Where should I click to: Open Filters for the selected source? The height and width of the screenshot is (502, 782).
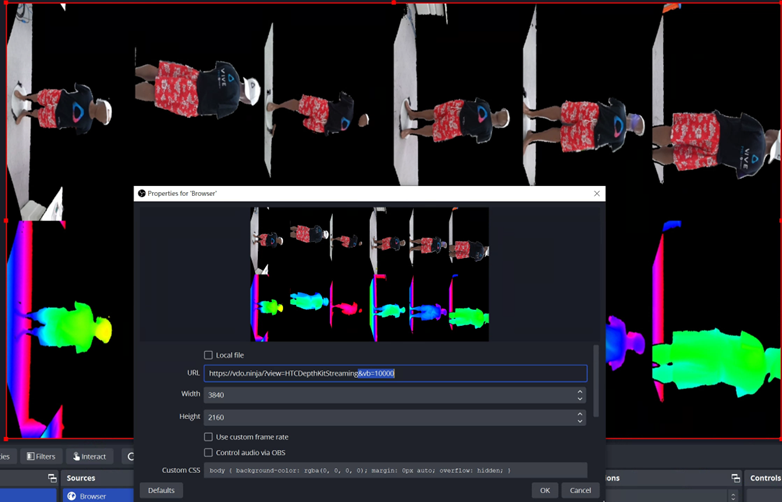click(x=41, y=456)
